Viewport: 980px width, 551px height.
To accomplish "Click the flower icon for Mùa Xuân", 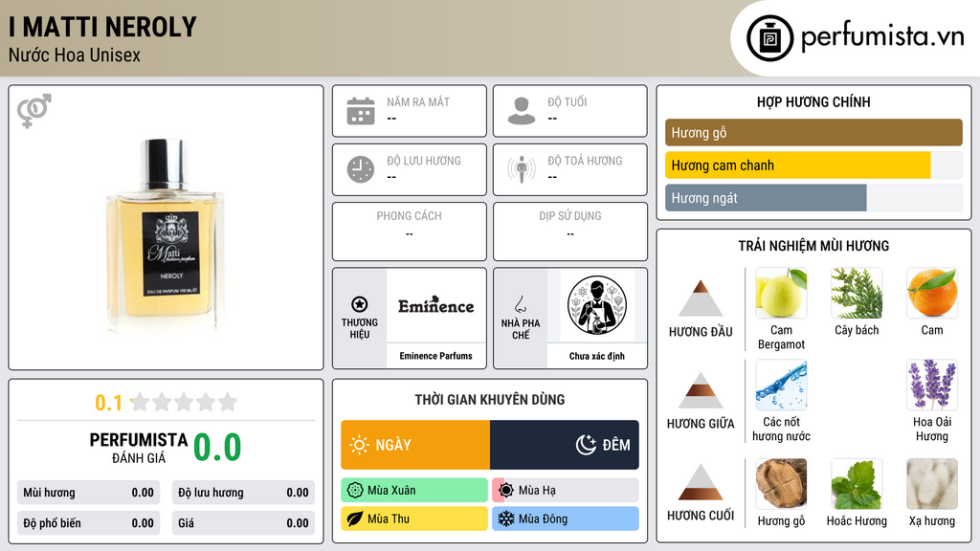I will (355, 491).
